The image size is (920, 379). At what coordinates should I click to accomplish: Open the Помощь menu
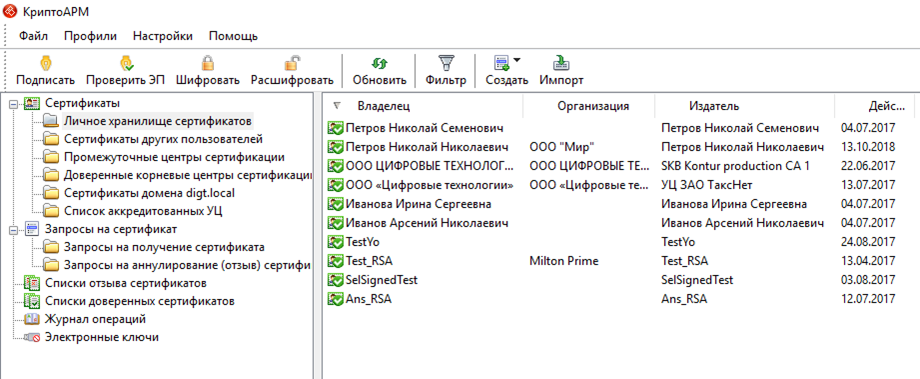233,36
